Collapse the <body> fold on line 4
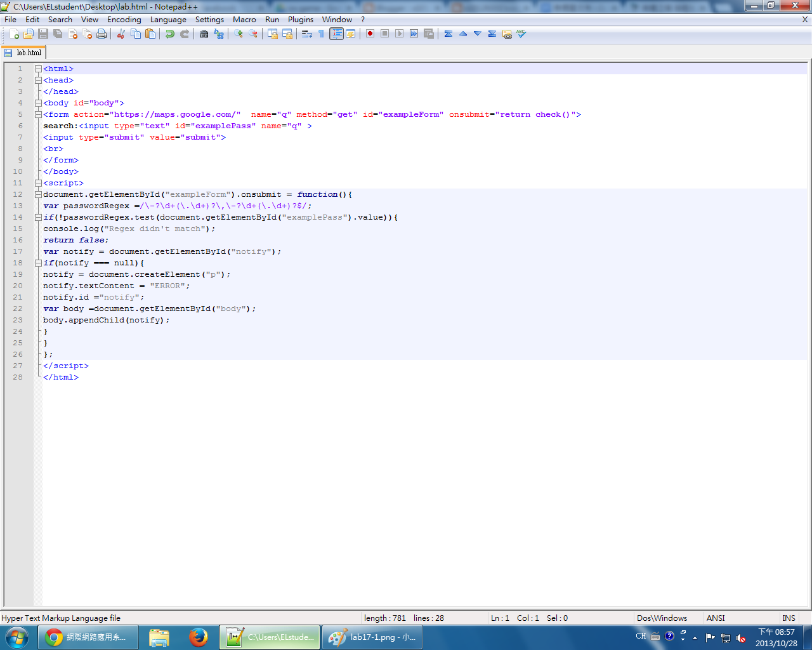The width and height of the screenshot is (812, 650). 38,103
